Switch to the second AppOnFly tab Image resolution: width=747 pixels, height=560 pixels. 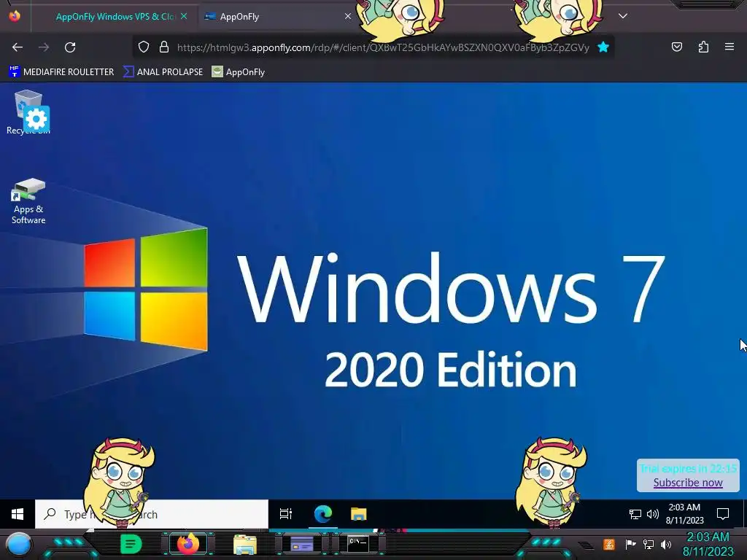[278, 17]
